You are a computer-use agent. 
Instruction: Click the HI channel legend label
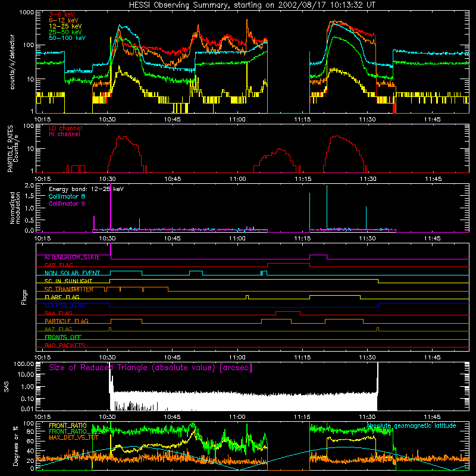(64, 134)
